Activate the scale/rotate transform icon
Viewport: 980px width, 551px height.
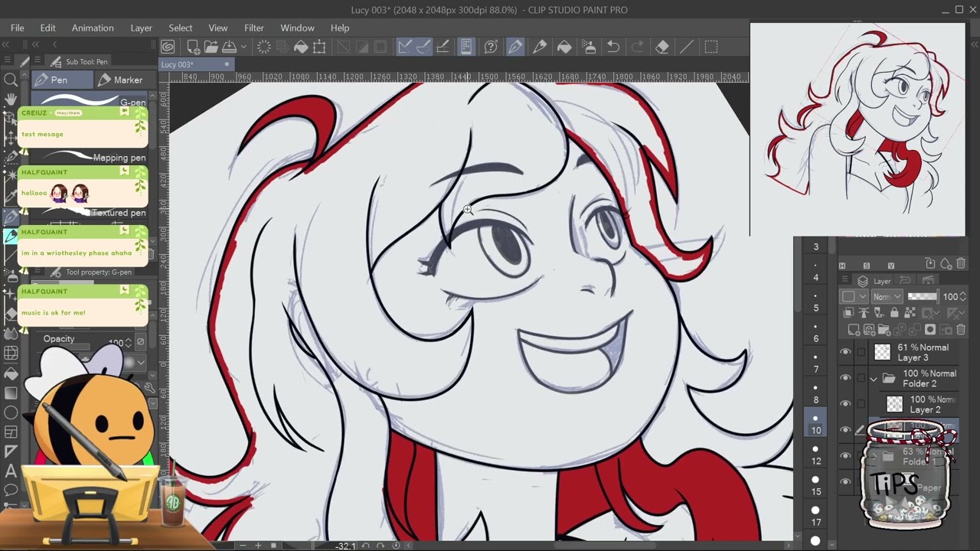point(319,47)
